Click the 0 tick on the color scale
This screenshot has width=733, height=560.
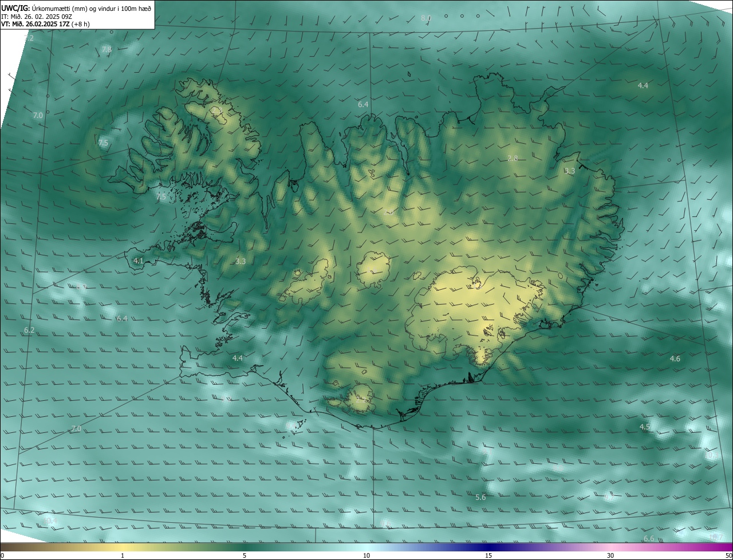(x=2, y=555)
